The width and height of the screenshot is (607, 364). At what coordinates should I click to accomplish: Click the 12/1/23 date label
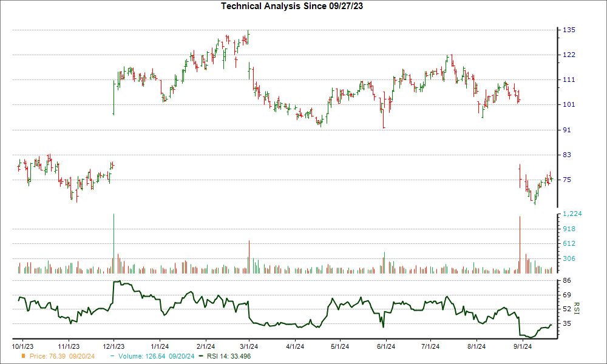click(114, 346)
